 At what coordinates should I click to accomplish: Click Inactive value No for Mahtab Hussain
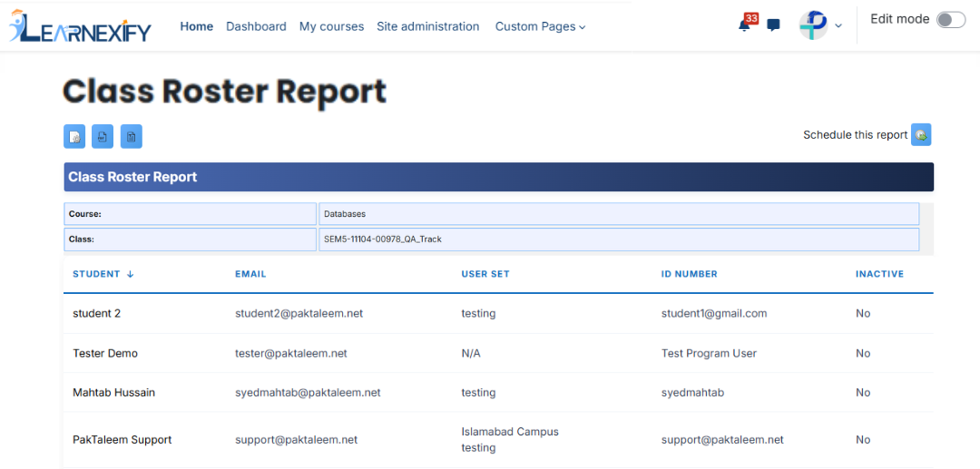[863, 393]
